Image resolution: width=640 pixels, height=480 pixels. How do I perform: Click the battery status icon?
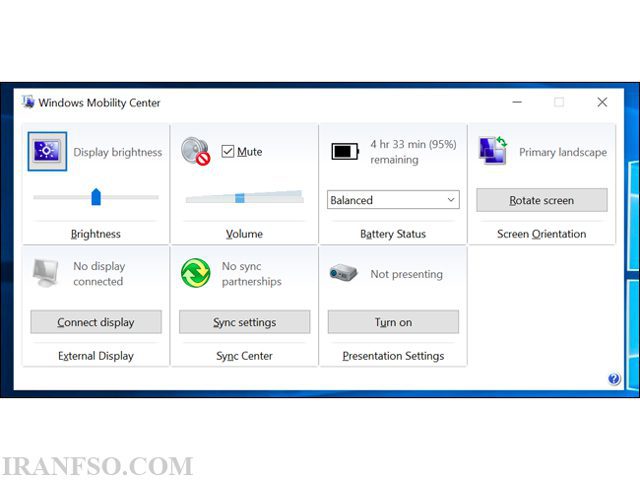[345, 152]
